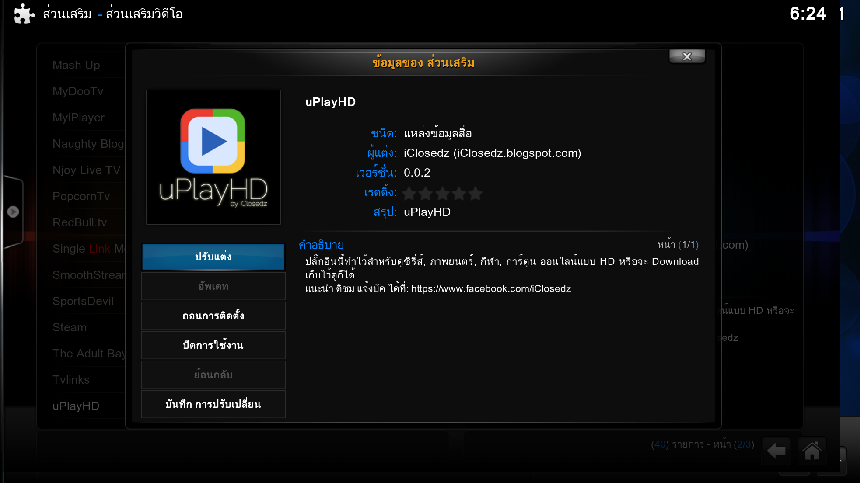Image resolution: width=861 pixels, height=491 pixels.
Task: Click the ย้อนกลับ rollback button
Action: point(213,375)
